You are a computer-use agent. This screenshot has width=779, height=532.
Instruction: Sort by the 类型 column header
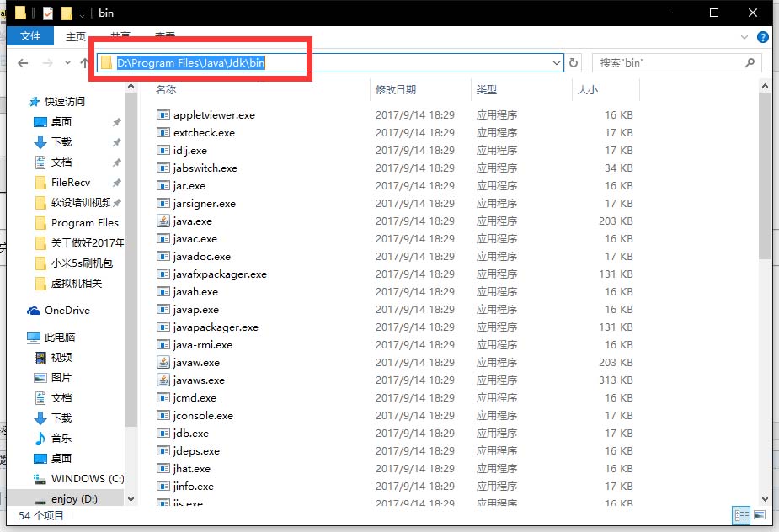click(x=487, y=89)
